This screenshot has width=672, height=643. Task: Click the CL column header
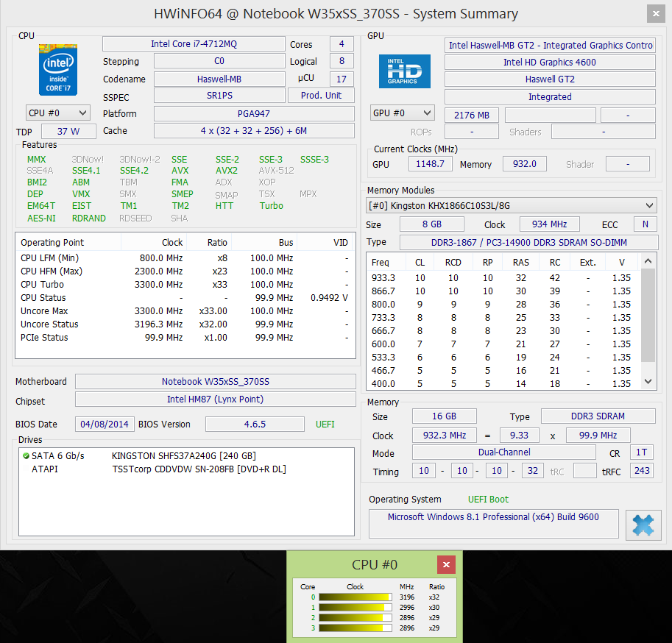click(420, 262)
